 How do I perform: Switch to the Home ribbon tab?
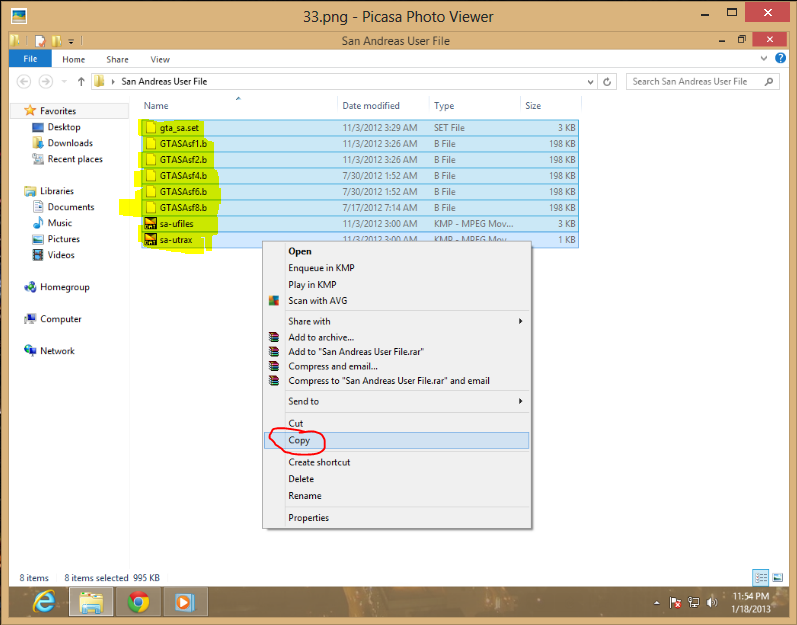(x=74, y=59)
